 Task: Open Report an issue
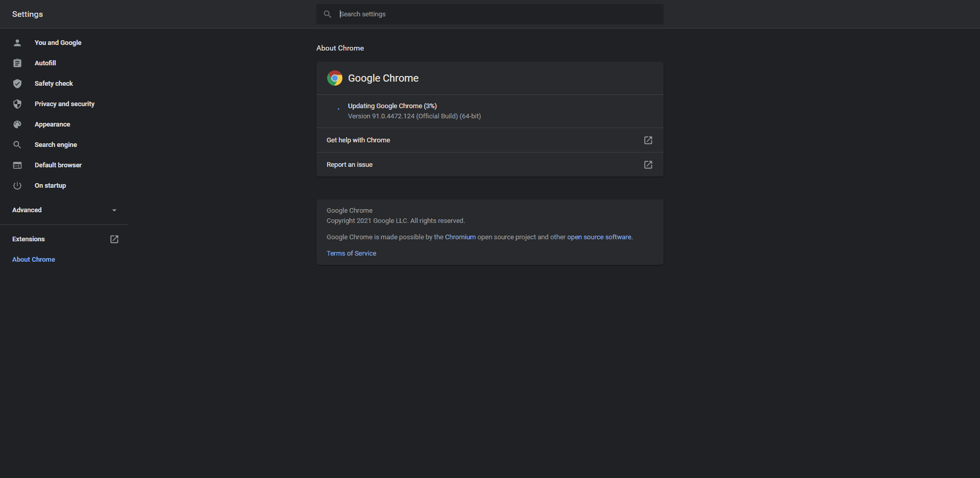point(490,165)
